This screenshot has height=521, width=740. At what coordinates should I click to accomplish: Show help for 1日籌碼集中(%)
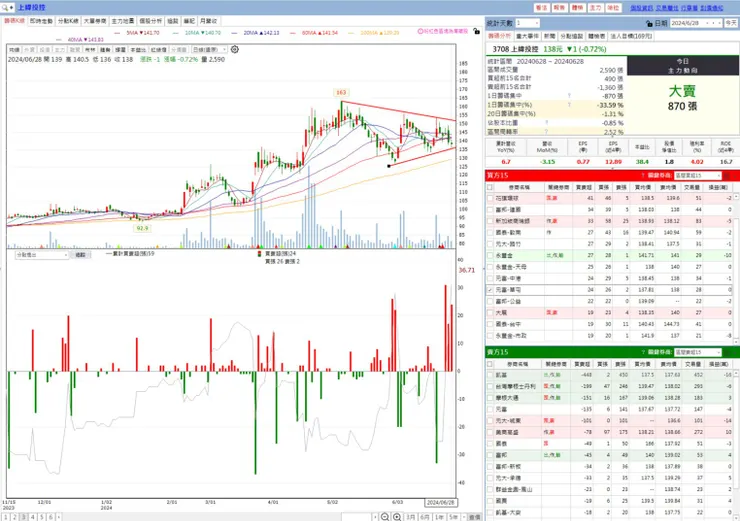click(x=570, y=105)
